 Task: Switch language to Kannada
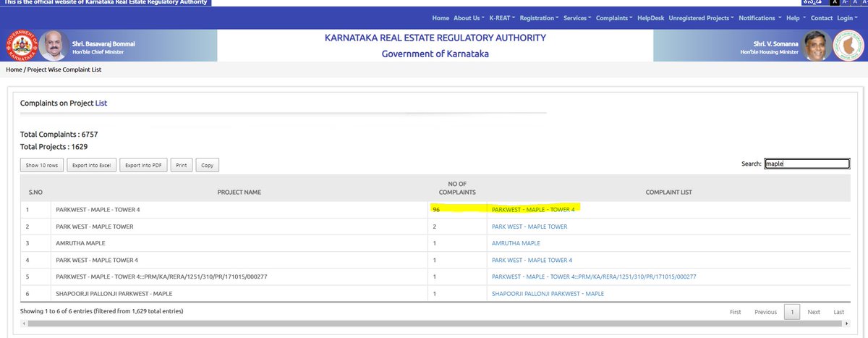click(x=814, y=2)
